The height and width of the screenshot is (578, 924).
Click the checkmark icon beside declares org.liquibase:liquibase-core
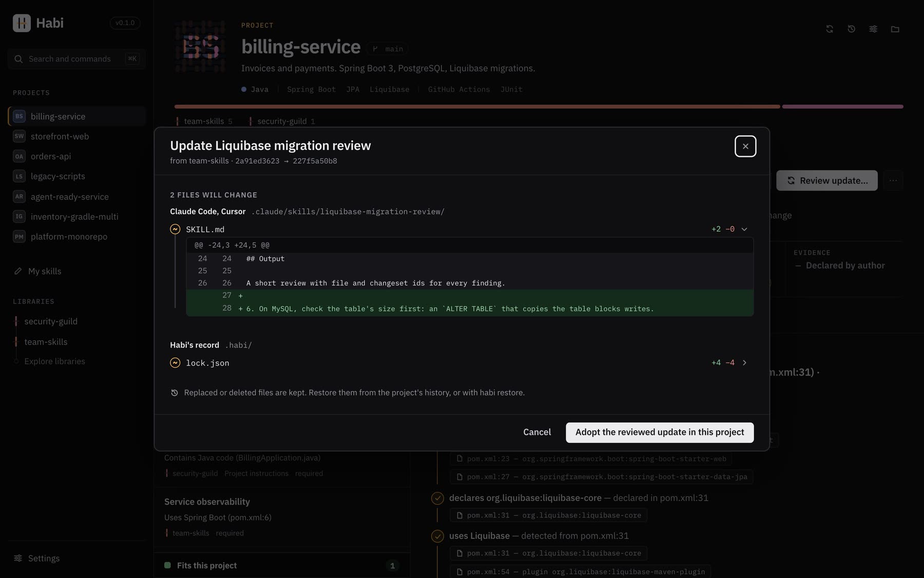[x=437, y=498]
